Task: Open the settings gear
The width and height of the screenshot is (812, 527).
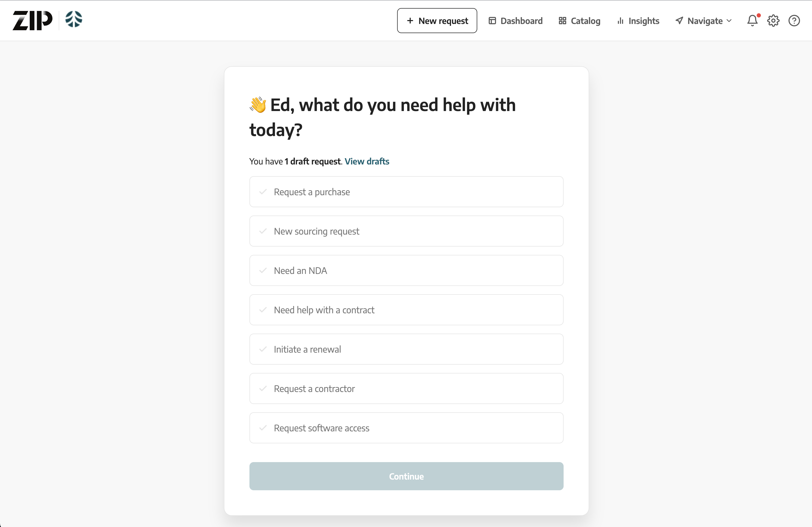Action: point(773,21)
